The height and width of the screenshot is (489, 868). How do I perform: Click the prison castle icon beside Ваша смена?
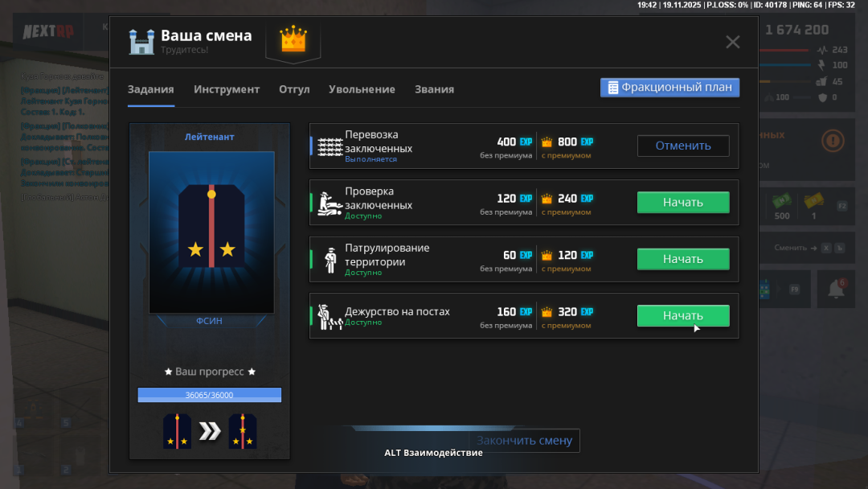141,41
